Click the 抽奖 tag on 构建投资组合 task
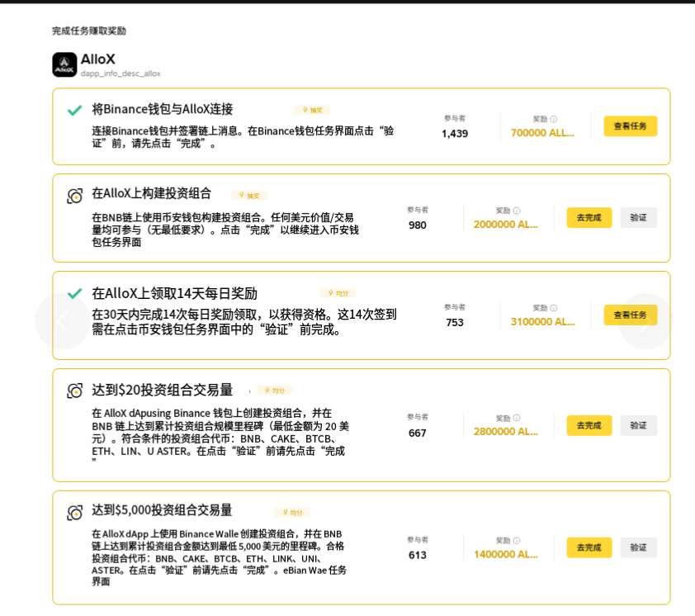The height and width of the screenshot is (616, 695). [x=249, y=196]
